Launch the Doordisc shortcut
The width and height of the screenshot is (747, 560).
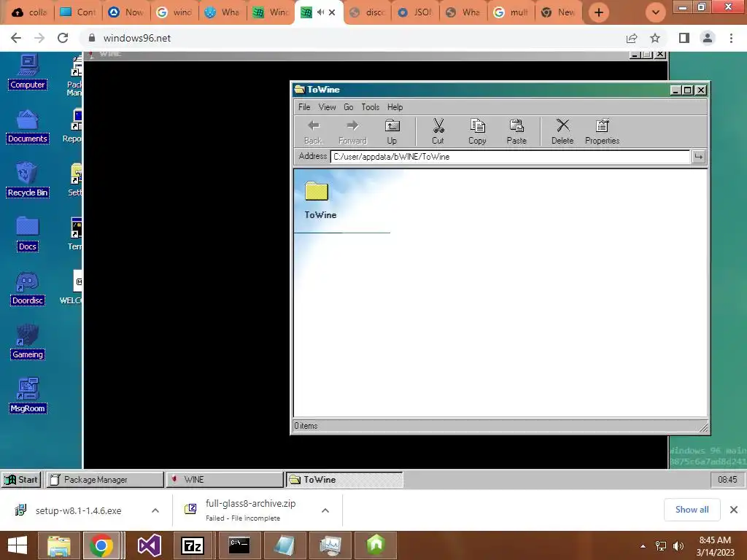28,288
